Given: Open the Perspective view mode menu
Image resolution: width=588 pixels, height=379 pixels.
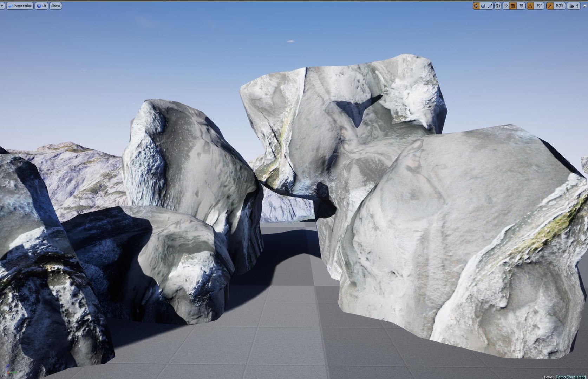Looking at the screenshot, I should [x=20, y=6].
